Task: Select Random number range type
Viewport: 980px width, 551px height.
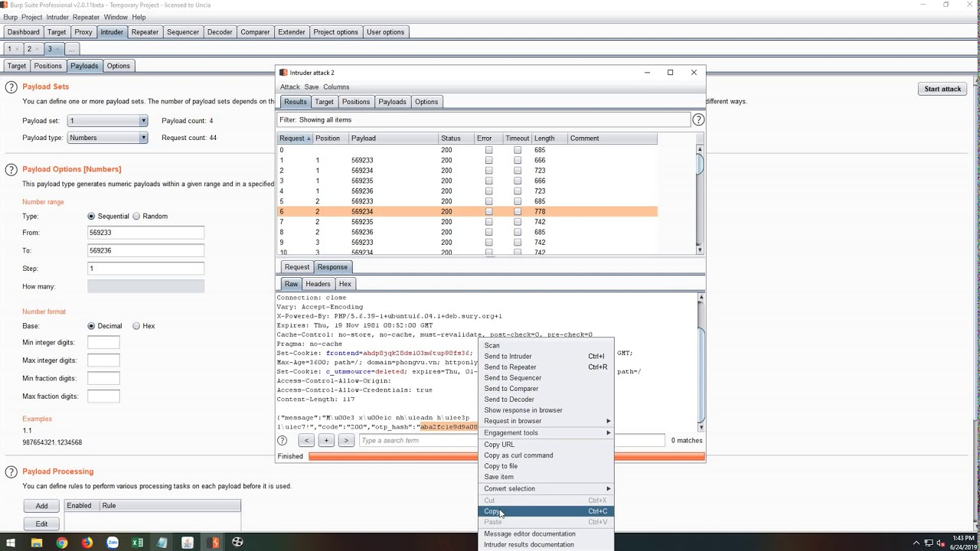Action: tap(136, 217)
